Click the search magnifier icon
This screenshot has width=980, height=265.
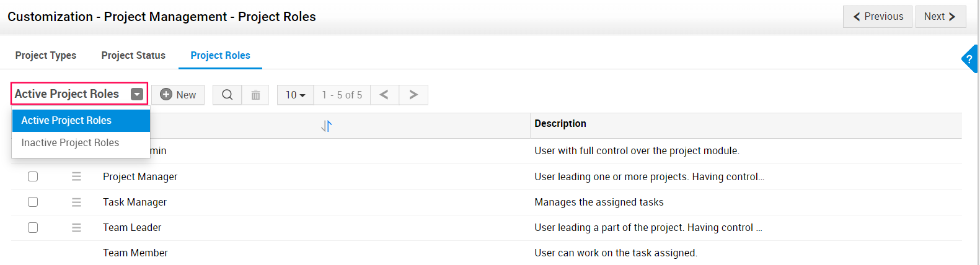(227, 95)
